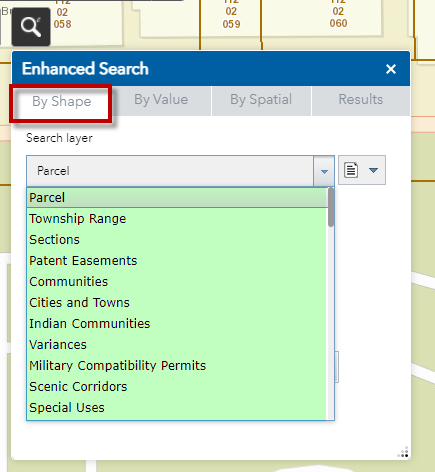Click the panel resize grip handle
This screenshot has height=472, width=435.
click(403, 452)
